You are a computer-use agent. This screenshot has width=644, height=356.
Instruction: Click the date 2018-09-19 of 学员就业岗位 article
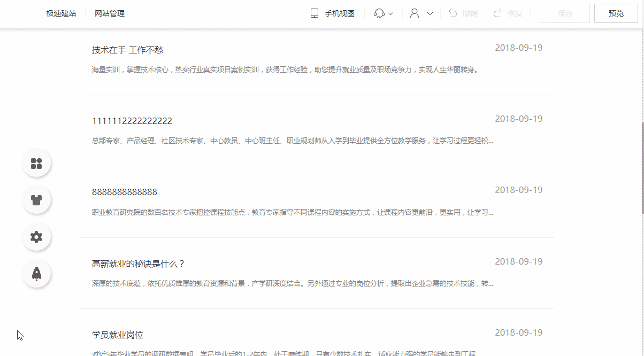coord(518,332)
